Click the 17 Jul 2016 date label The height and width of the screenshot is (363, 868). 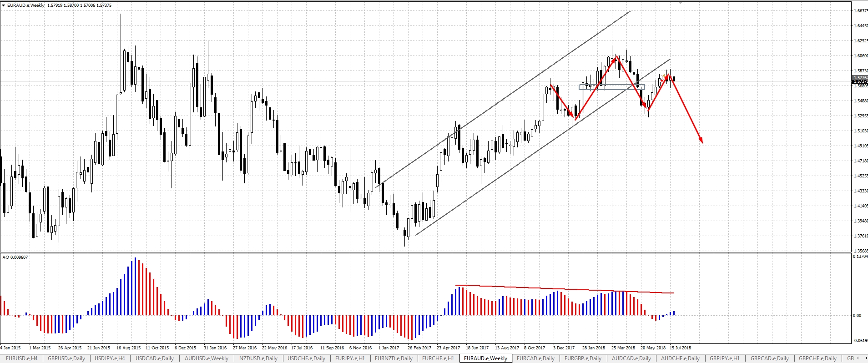302,348
